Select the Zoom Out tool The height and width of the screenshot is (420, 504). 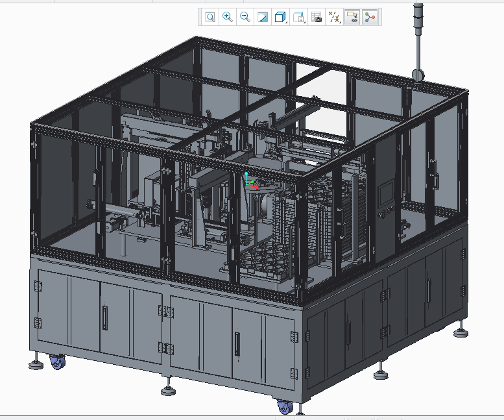pyautogui.click(x=245, y=18)
